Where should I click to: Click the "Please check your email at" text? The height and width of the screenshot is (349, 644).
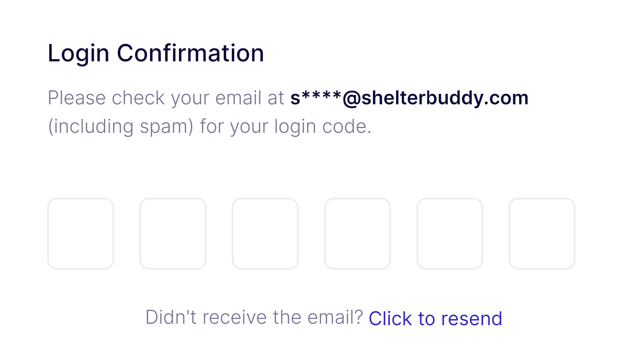tap(166, 98)
